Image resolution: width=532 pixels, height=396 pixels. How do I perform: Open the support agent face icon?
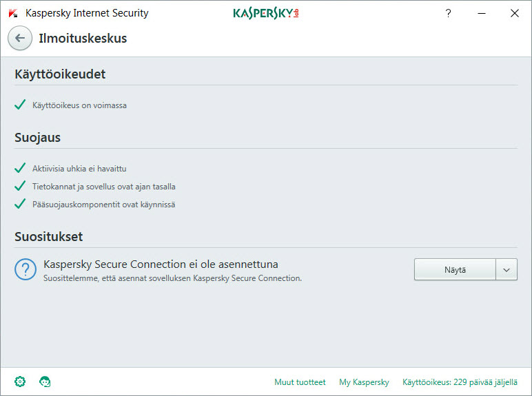point(45,382)
